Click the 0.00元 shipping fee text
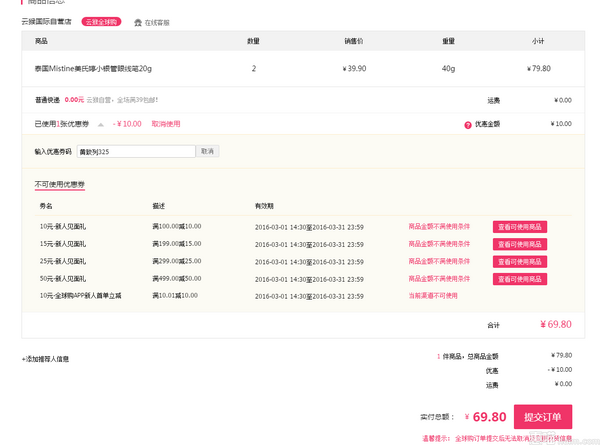The image size is (600, 445). pos(74,99)
